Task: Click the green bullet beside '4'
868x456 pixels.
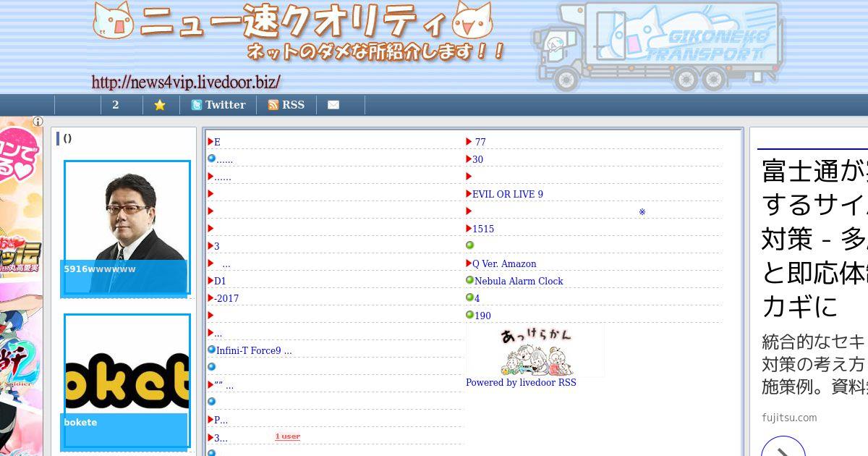Action: [469, 297]
